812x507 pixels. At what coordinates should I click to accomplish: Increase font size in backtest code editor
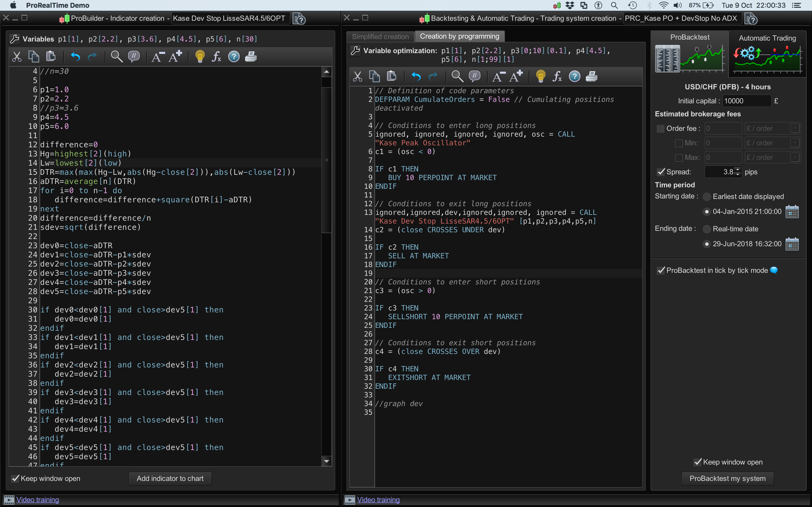point(516,77)
